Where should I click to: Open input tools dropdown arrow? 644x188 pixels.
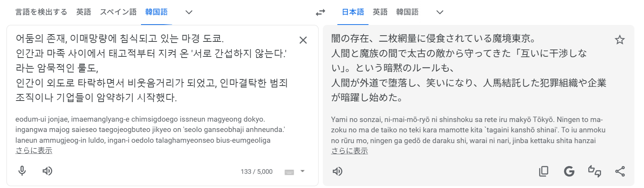pos(302,171)
